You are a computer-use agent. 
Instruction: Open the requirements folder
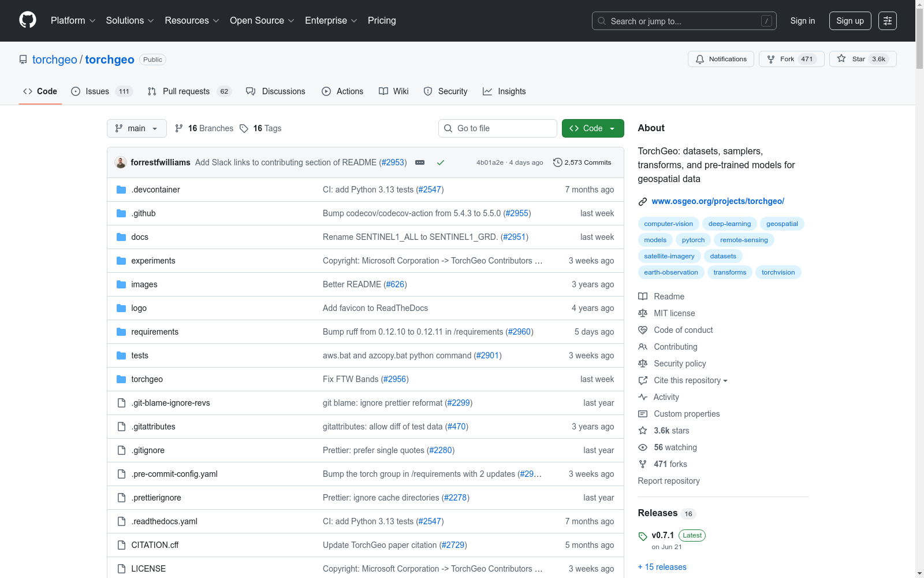[155, 332]
